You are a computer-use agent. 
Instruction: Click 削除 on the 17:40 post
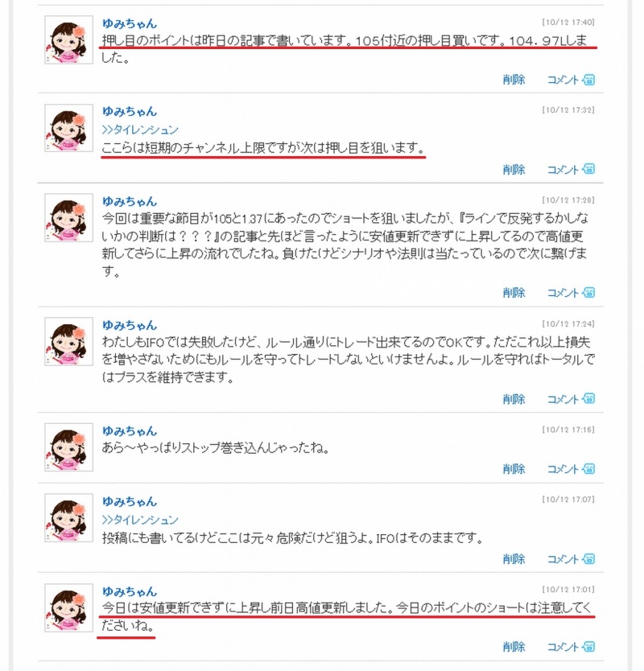514,80
